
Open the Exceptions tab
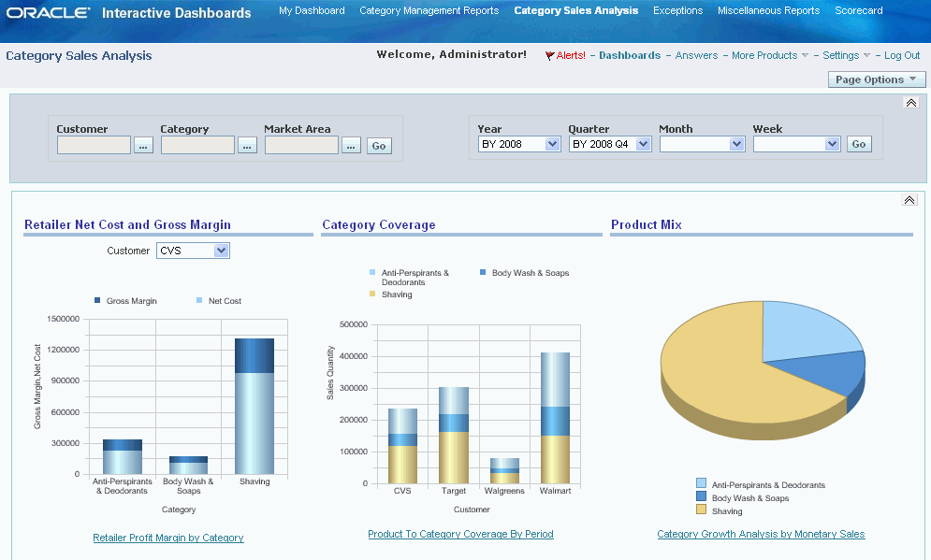point(677,10)
